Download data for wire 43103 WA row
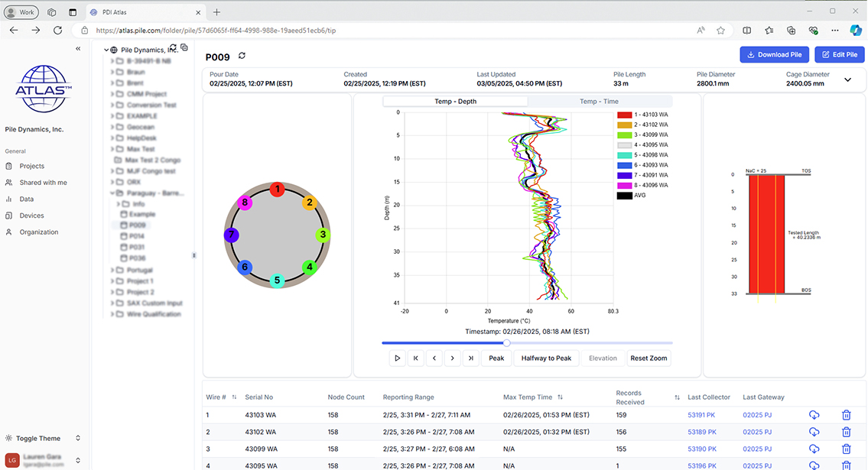The image size is (868, 470). click(814, 415)
